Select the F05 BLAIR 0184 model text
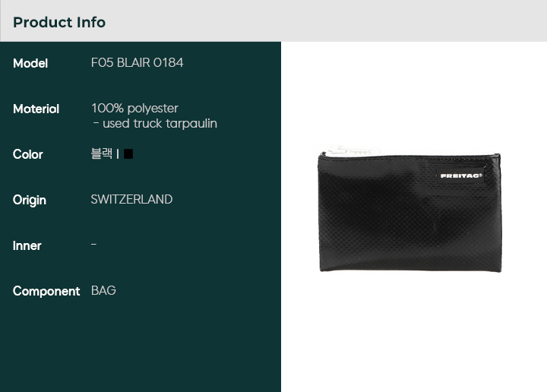This screenshot has height=392, width=547. pyautogui.click(x=137, y=63)
